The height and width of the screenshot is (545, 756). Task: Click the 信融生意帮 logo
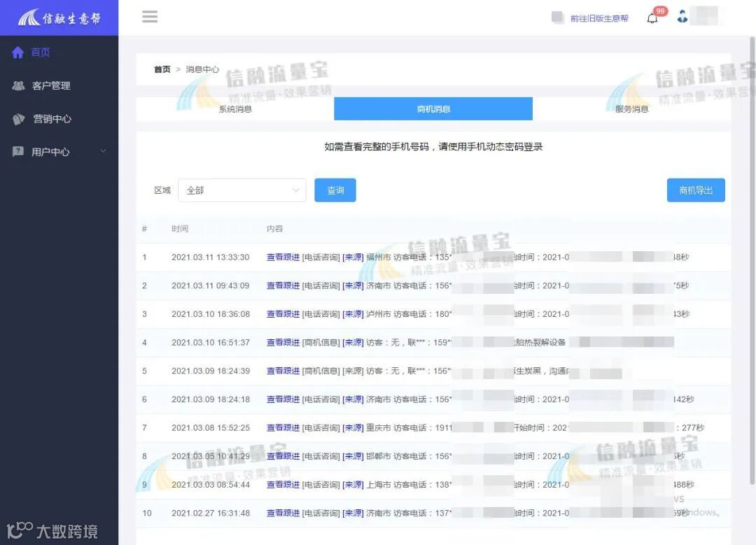pyautogui.click(x=59, y=17)
